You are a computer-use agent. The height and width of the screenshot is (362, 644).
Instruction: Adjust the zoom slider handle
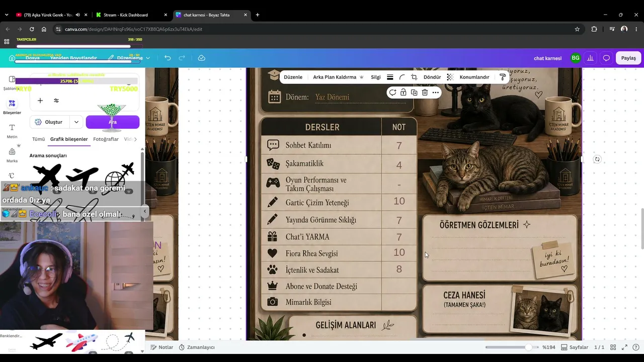528,347
